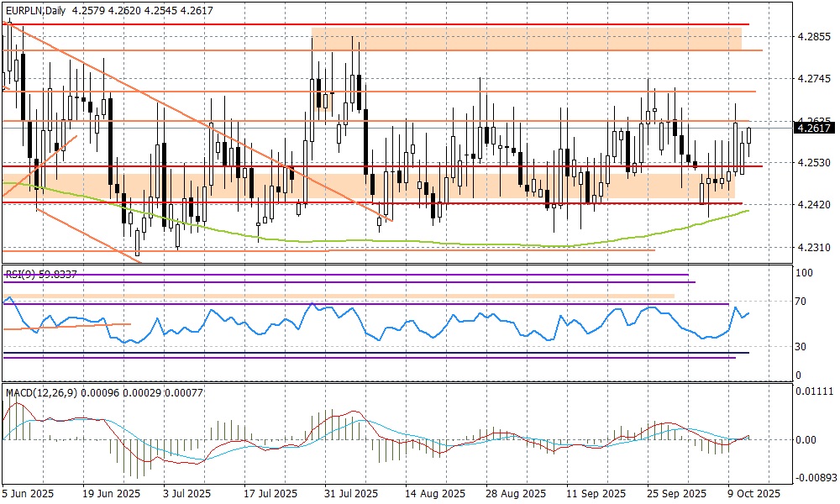
Task: Click the 4.2310 price axis label
Action: pos(814,249)
